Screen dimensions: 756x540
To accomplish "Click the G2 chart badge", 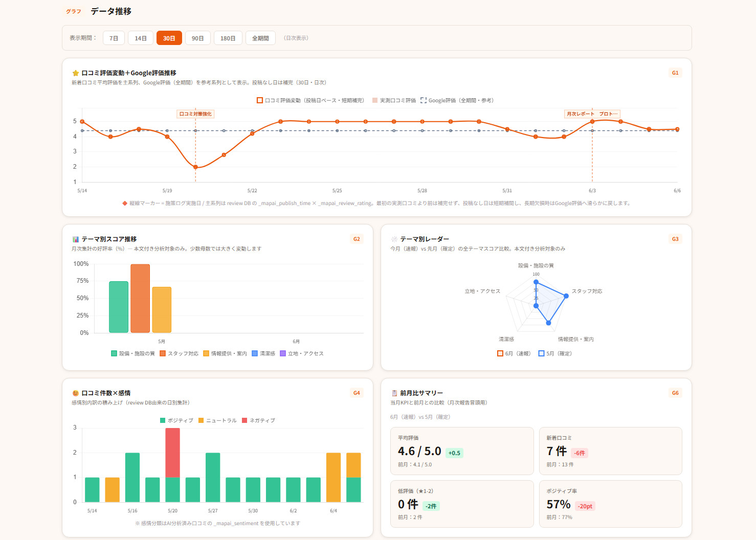I will 357,239.
